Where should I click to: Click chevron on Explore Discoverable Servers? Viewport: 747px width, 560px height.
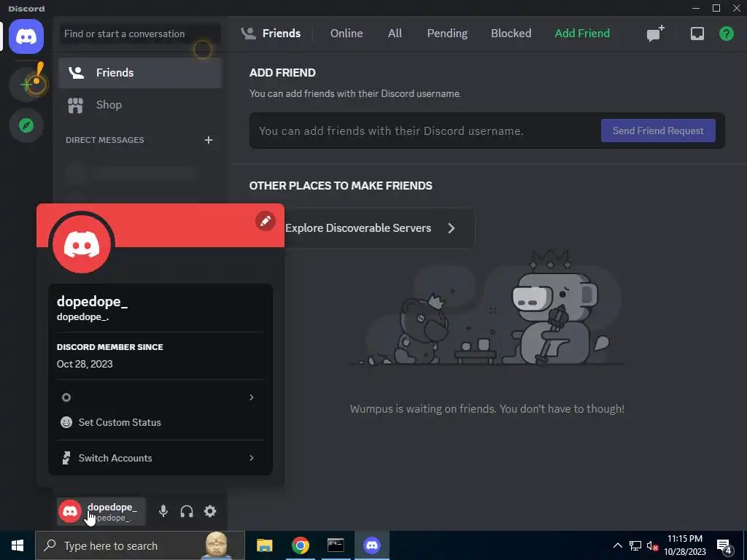(x=451, y=228)
